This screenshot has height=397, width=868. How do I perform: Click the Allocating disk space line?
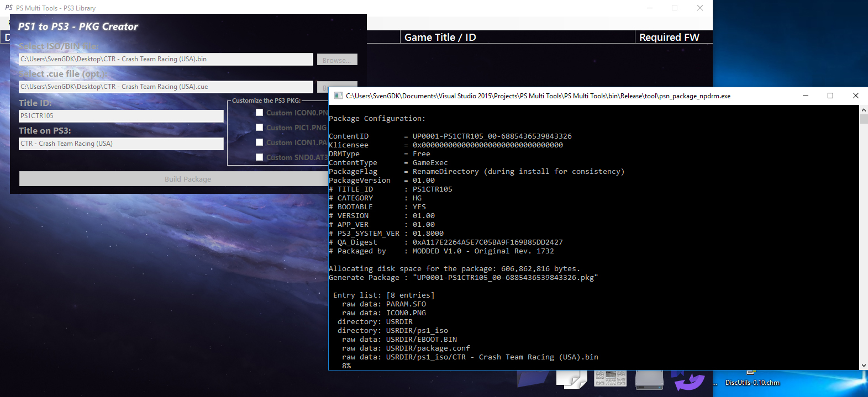tap(455, 269)
